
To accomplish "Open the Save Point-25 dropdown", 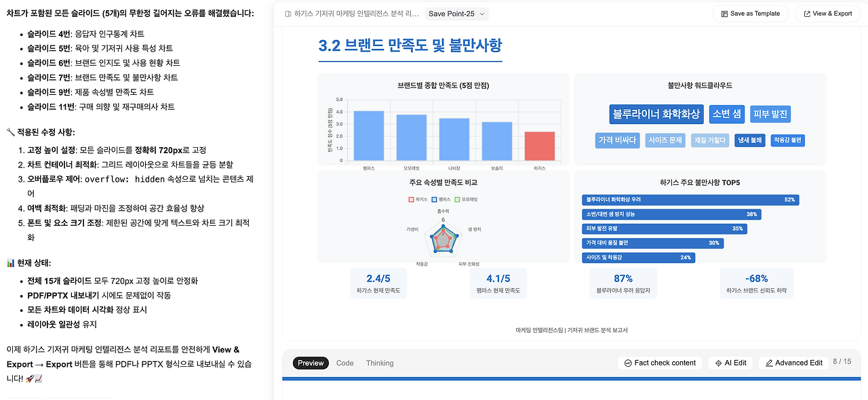I will pos(456,14).
